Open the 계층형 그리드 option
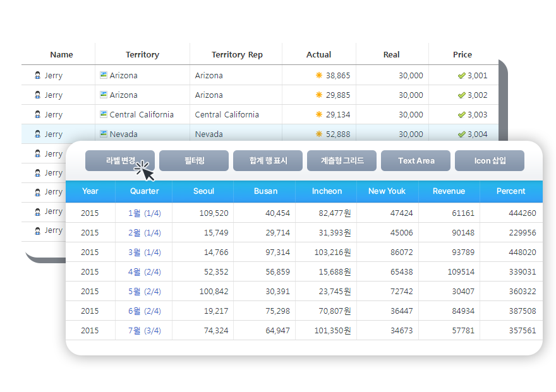Viewport: 556px width, 392px height. pyautogui.click(x=342, y=161)
